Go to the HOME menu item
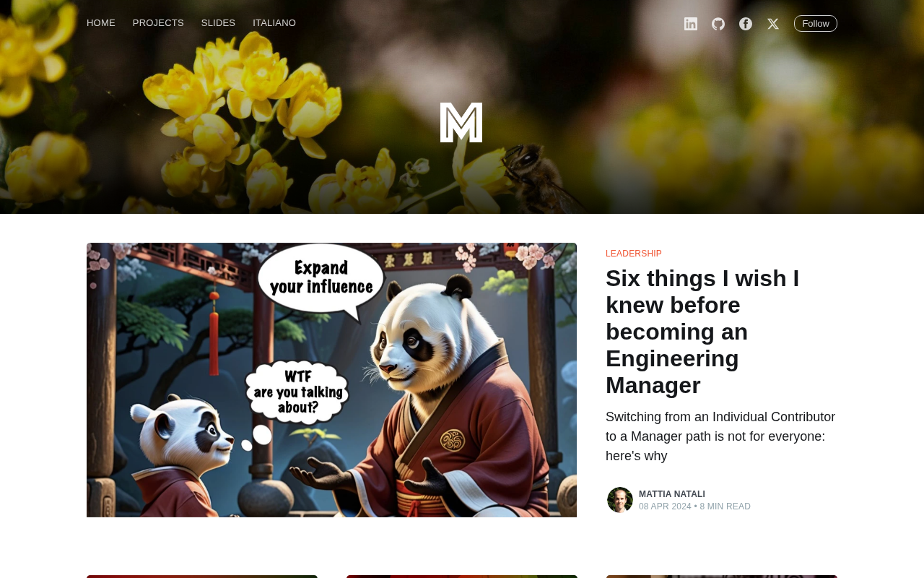The width and height of the screenshot is (924, 578). pyautogui.click(x=101, y=23)
